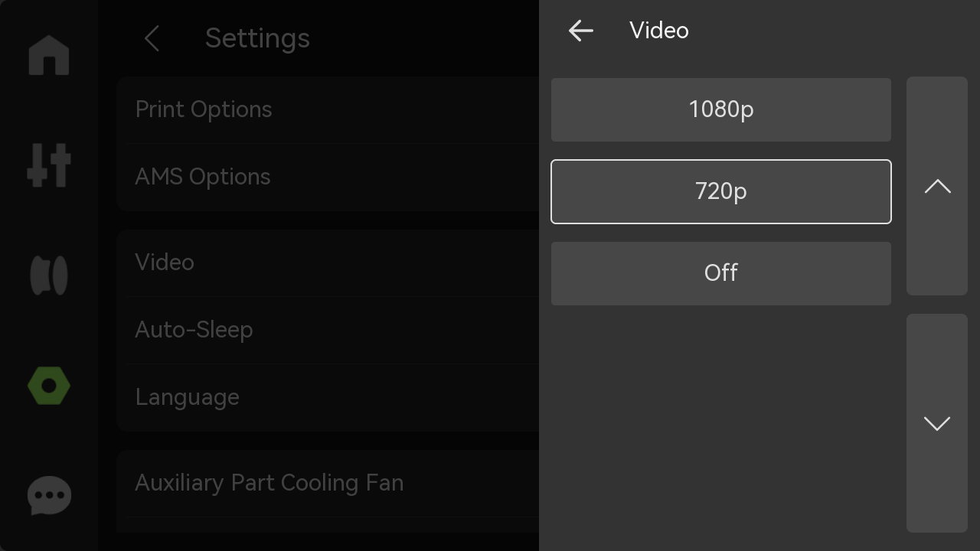Open Auxiliary Part Cooling Fan setting
The image size is (980, 551).
pyautogui.click(x=328, y=483)
